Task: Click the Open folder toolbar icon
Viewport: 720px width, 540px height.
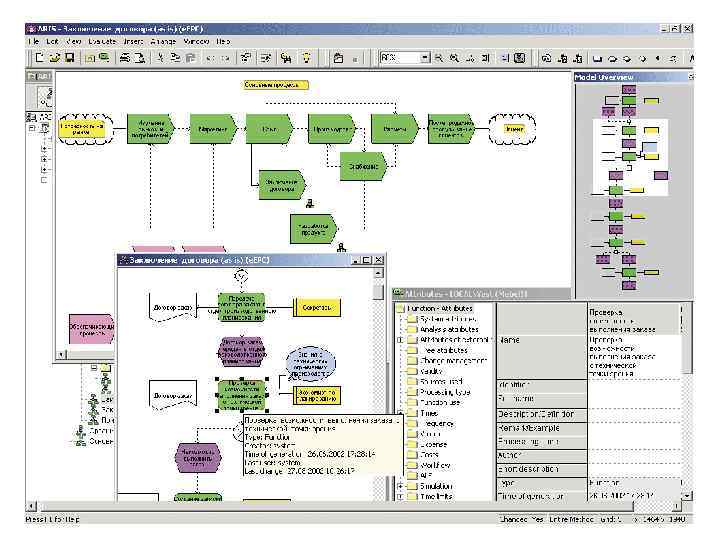Action: click(x=55, y=57)
